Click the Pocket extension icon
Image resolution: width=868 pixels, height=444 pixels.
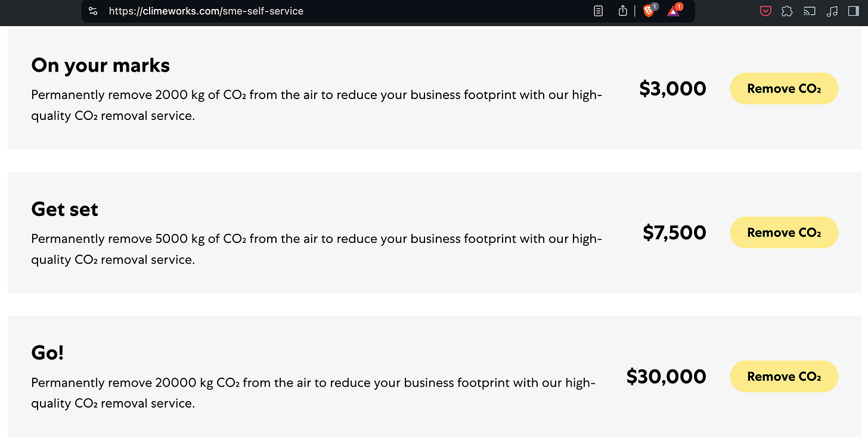pyautogui.click(x=765, y=11)
